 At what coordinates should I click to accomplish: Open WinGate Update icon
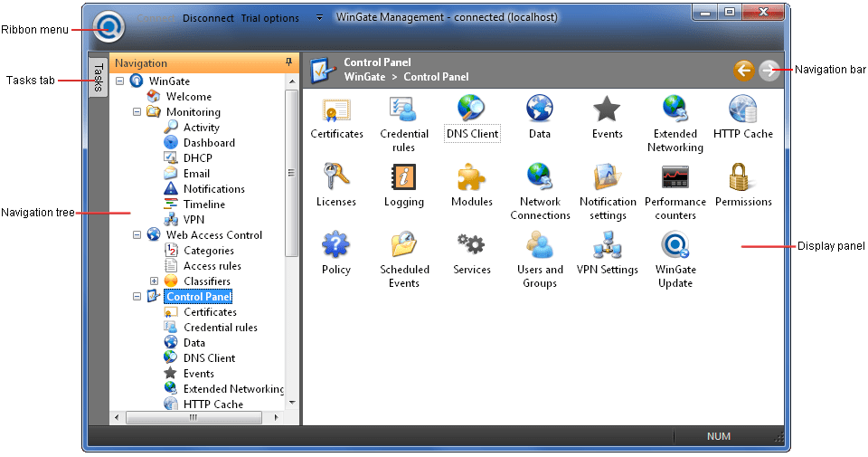[x=675, y=244]
